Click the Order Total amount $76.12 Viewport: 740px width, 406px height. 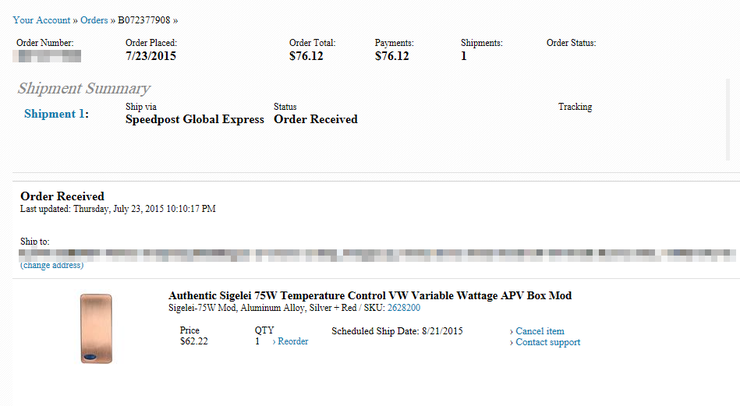tap(307, 56)
